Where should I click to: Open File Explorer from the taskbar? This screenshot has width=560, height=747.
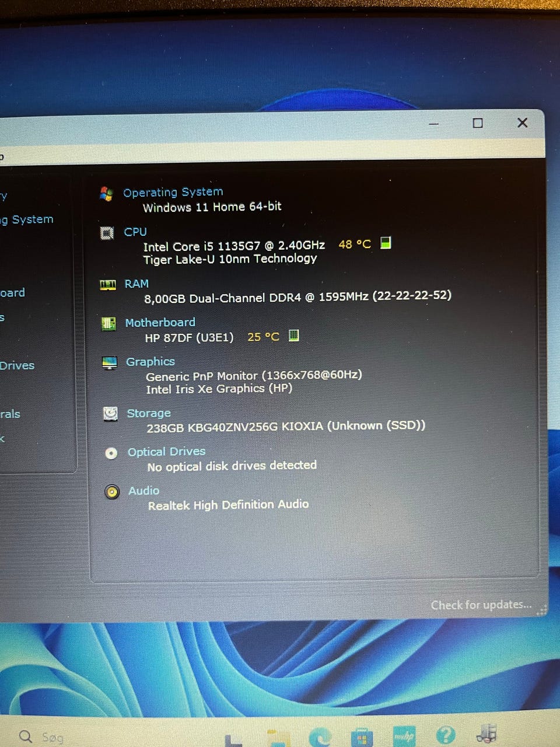[278, 738]
